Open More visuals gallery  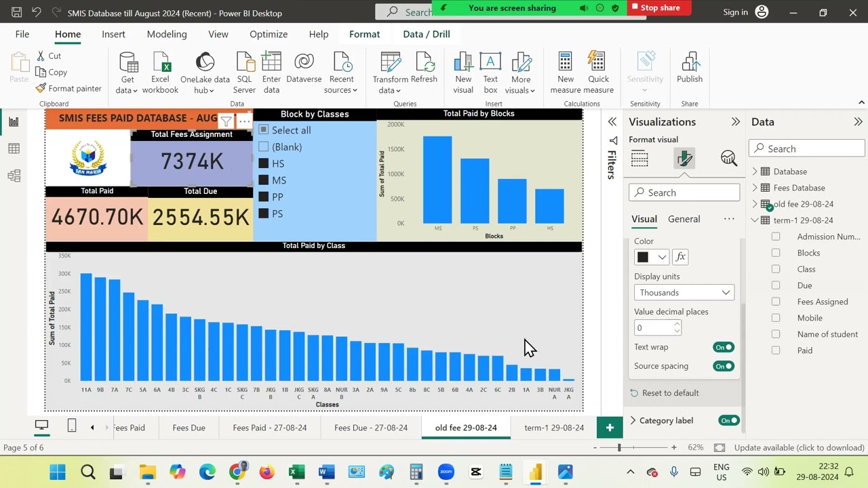coord(521,73)
